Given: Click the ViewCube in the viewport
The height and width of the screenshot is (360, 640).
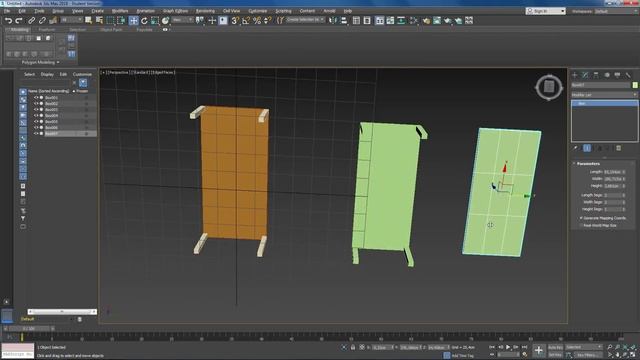Looking at the screenshot, I should click(549, 87).
